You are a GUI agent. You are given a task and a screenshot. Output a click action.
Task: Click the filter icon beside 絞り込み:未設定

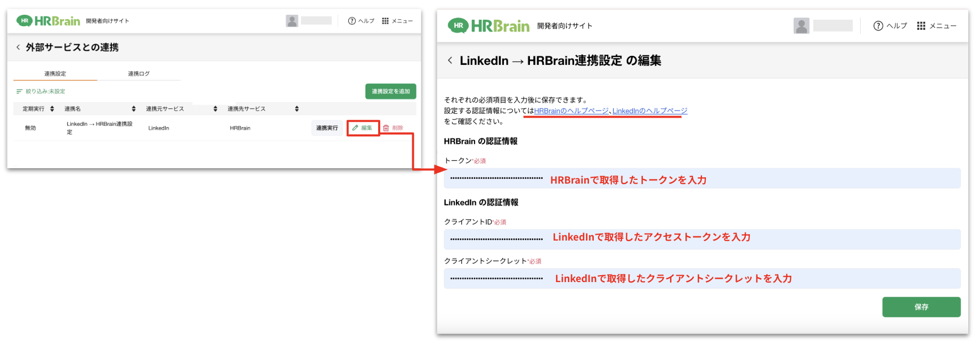(19, 92)
